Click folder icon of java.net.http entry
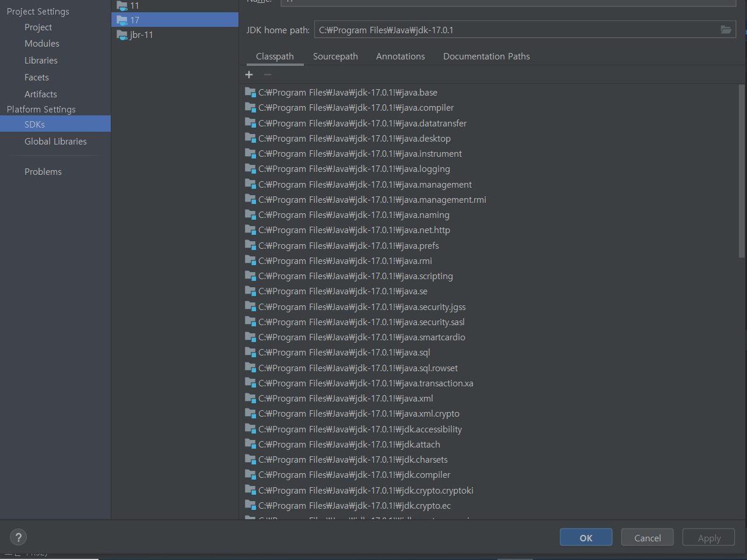This screenshot has width=747, height=560. [x=251, y=230]
